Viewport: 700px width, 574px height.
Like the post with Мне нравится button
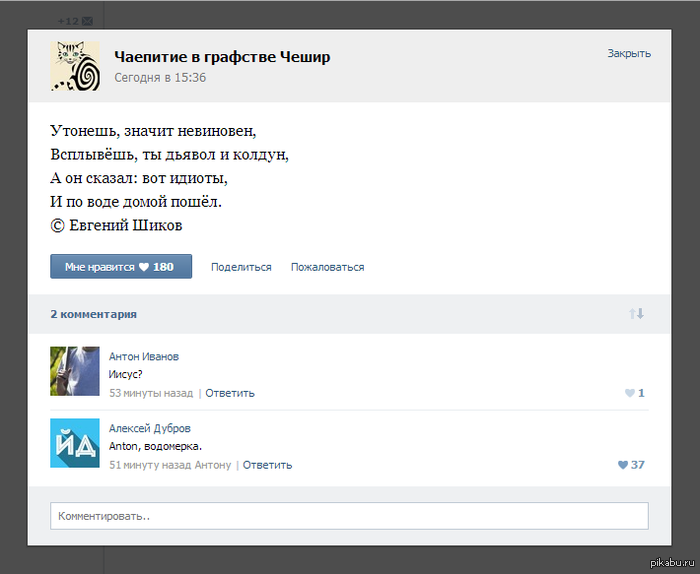coord(121,267)
